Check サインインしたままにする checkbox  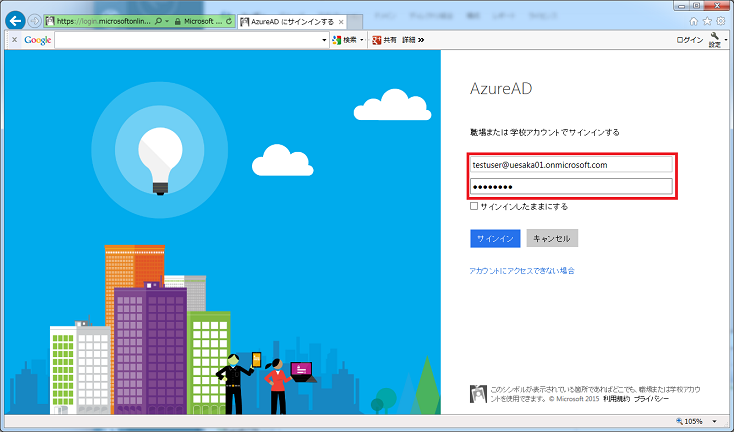(x=474, y=206)
